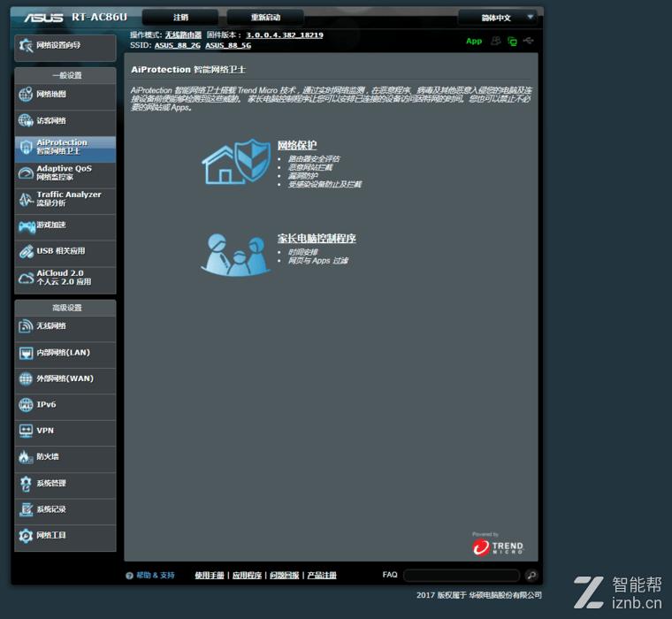Click the firmware version 3.0.0.4.382_18219 link

pyautogui.click(x=285, y=35)
